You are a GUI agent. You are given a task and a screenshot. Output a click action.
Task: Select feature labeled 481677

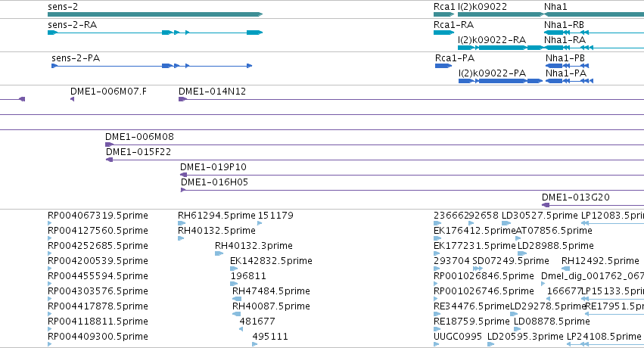(x=257, y=322)
